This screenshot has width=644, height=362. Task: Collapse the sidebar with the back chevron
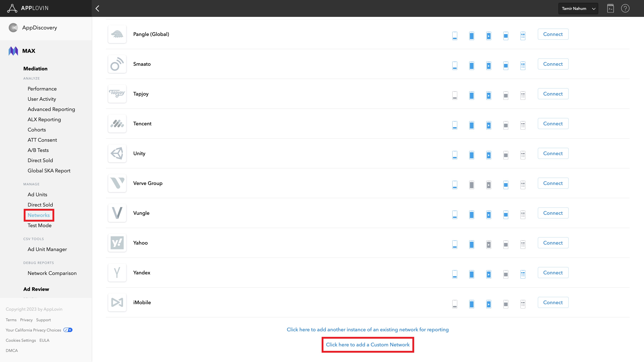[98, 8]
